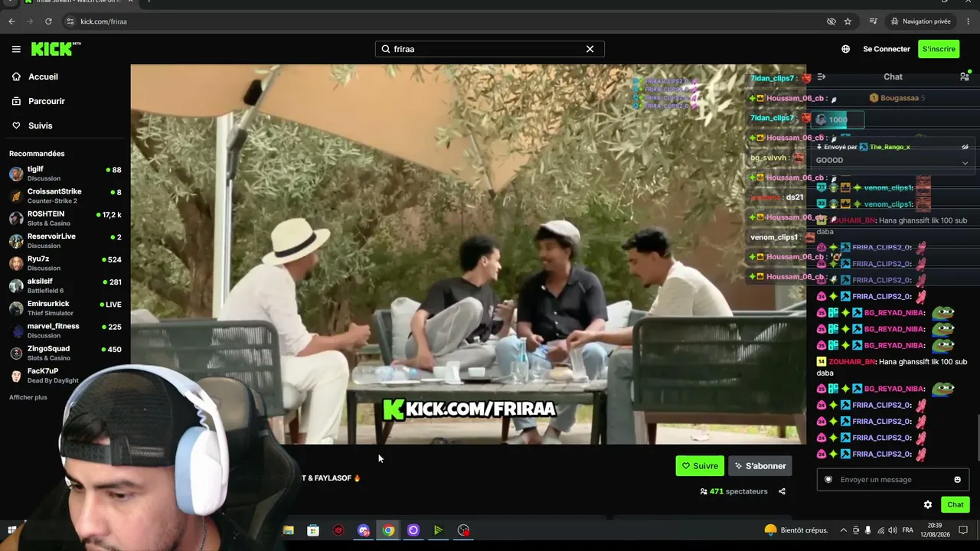Click the Bientôt crépus. weather widget
The width and height of the screenshot is (980, 551).
pyautogui.click(x=797, y=530)
